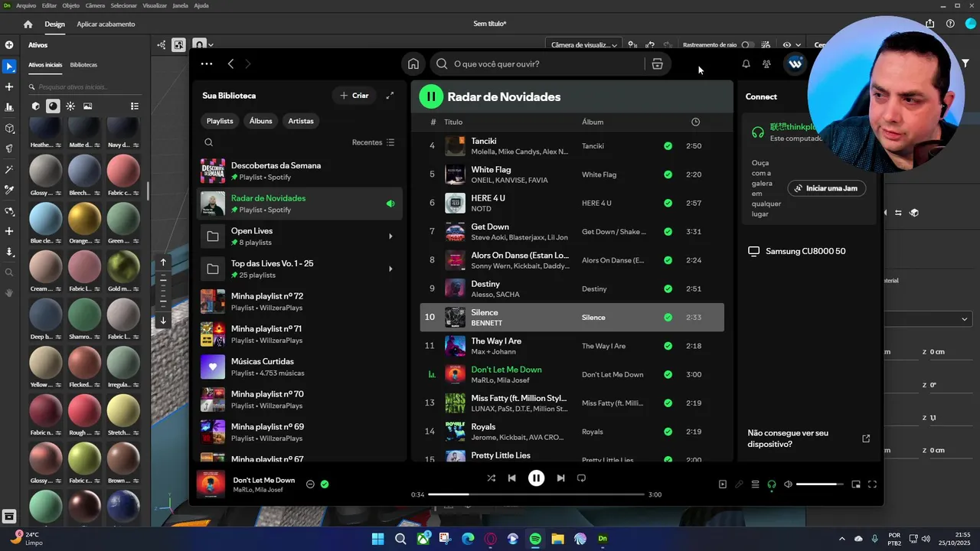980x551 pixels.
Task: Enter Spotify full screen mode
Action: (x=872, y=484)
